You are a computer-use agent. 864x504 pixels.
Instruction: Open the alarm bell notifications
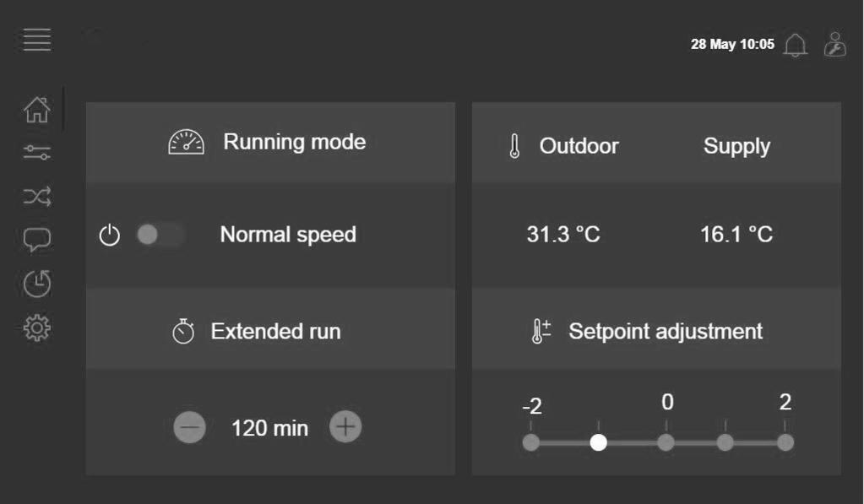795,45
